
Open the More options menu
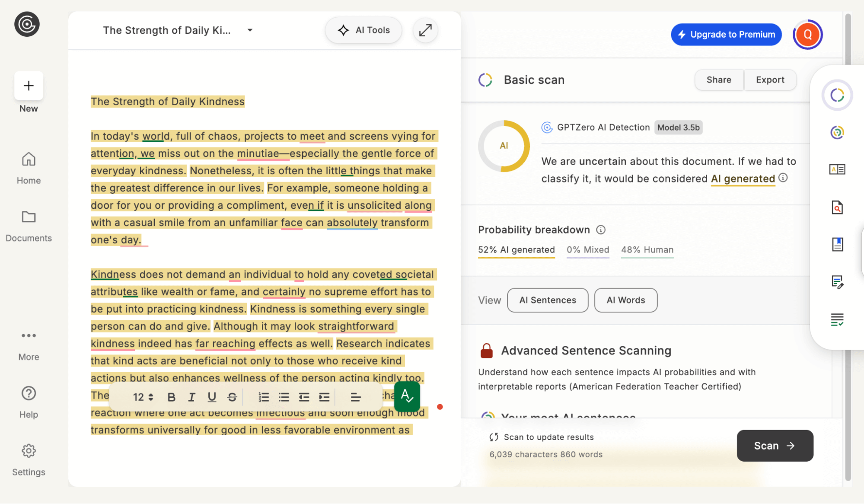point(29,346)
